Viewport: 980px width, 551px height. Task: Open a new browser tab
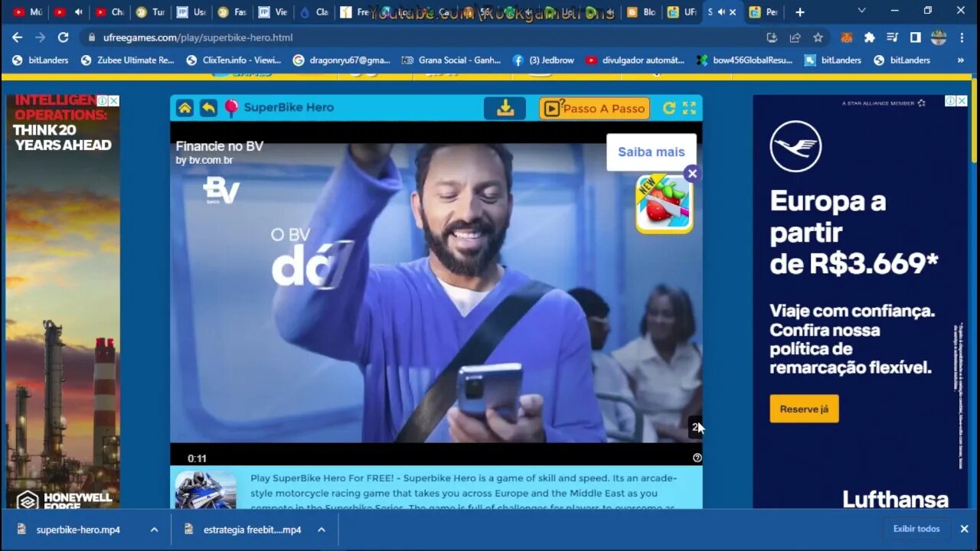click(800, 11)
